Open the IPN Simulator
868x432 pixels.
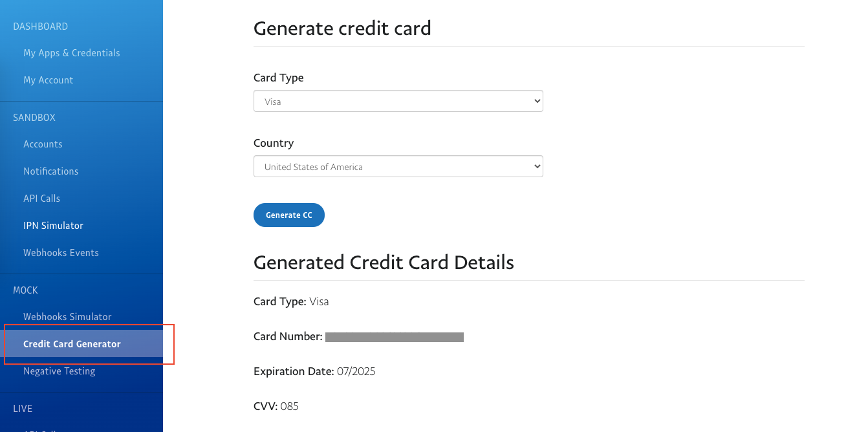click(54, 226)
